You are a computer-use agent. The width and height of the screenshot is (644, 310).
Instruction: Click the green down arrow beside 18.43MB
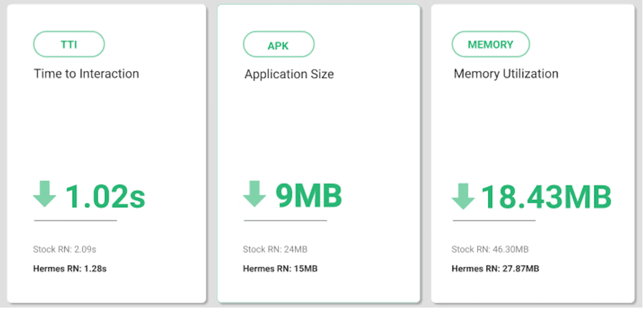[463, 196]
